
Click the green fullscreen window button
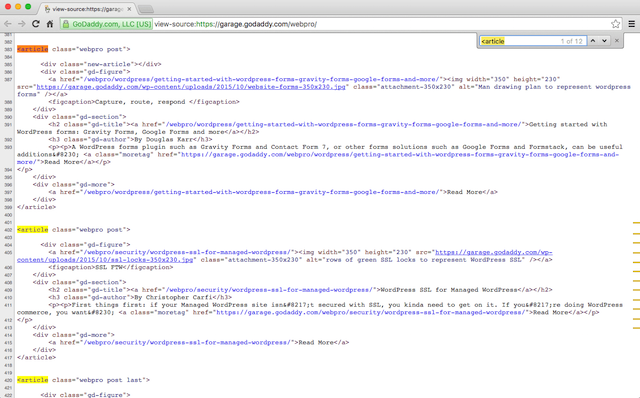[x=28, y=7]
